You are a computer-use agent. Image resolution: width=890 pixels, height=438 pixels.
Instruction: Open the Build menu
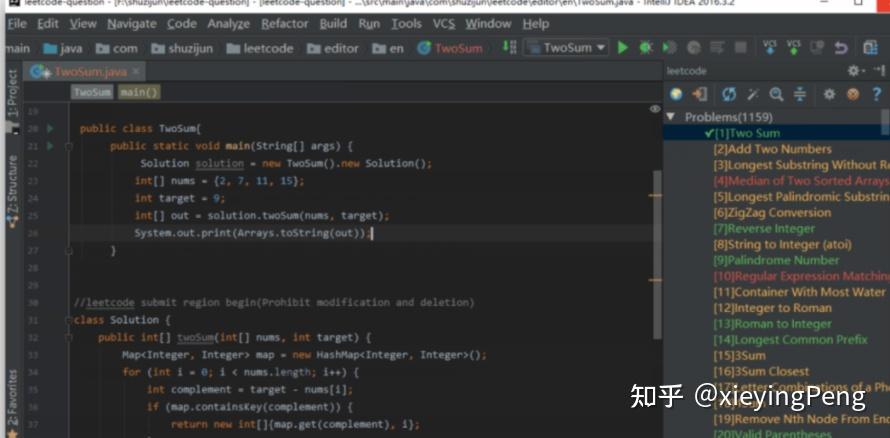tap(333, 24)
